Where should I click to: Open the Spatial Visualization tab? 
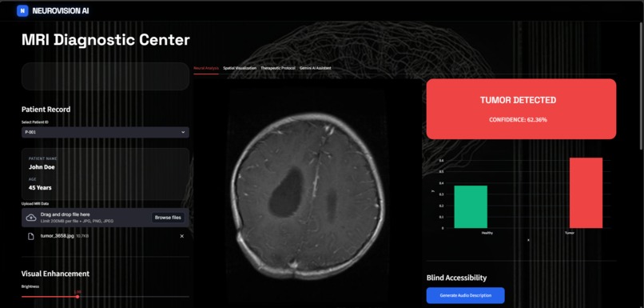240,68
